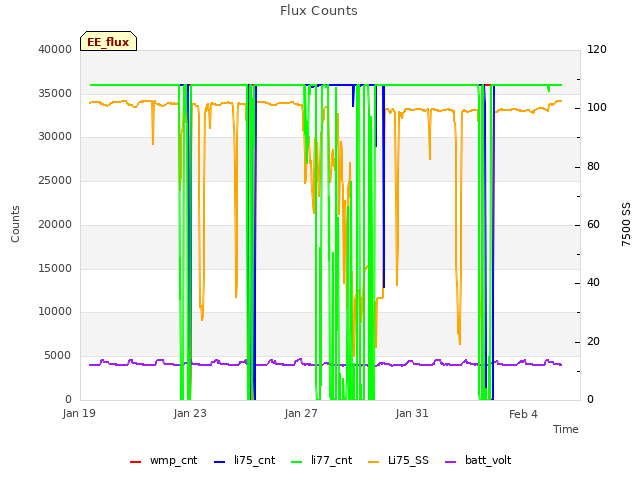Viewport: 640px width, 480px height.
Task: Click the 20000 left axis tick label
Action: (x=55, y=224)
